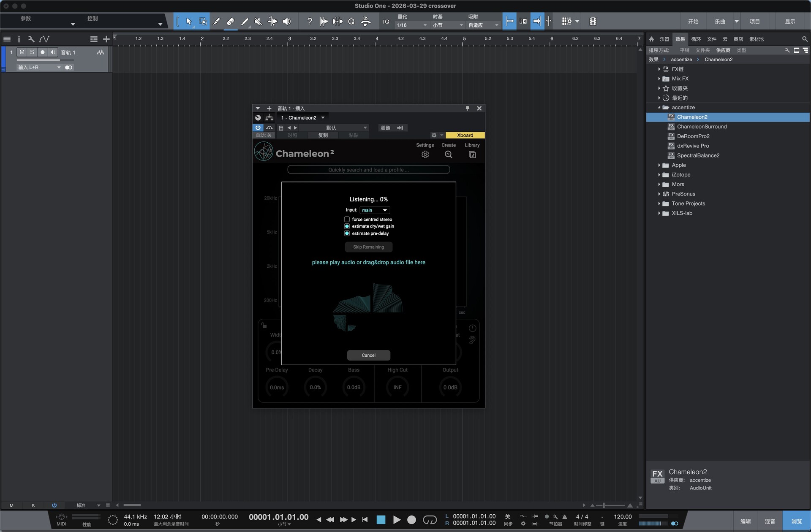Screen dimensions: 811x532
Task: Toggle the estimate pre-delay option
Action: (347, 233)
